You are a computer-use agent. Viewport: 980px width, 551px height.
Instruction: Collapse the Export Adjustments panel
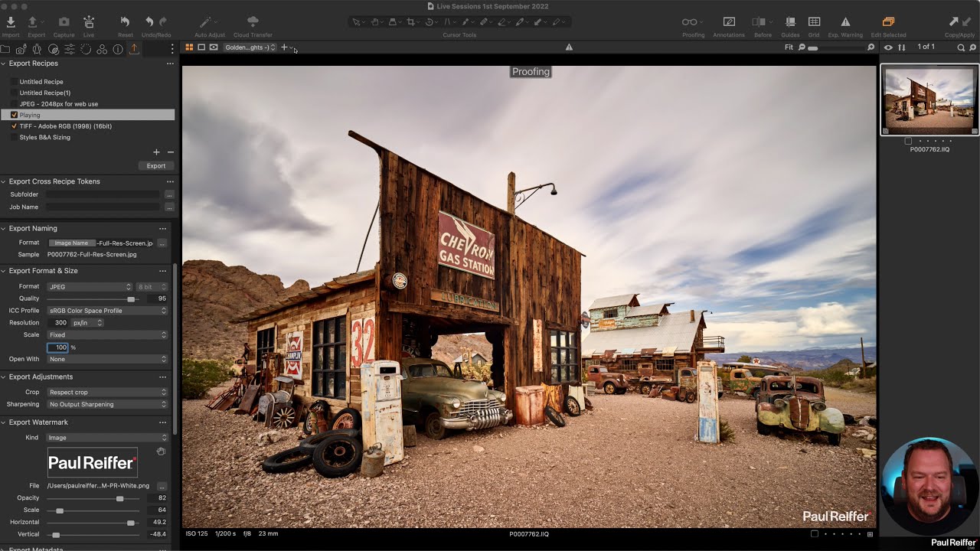point(4,377)
